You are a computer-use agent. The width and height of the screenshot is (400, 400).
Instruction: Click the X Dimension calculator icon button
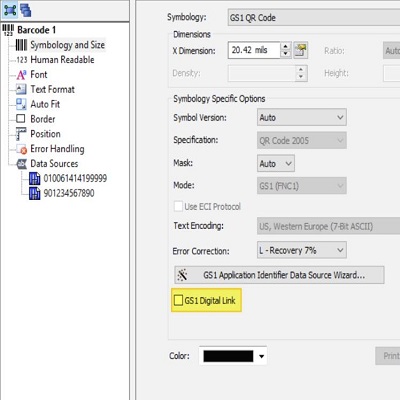(x=301, y=50)
